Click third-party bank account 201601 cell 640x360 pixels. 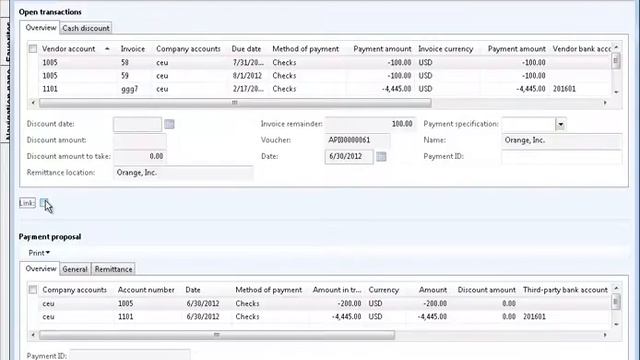[x=534, y=317]
